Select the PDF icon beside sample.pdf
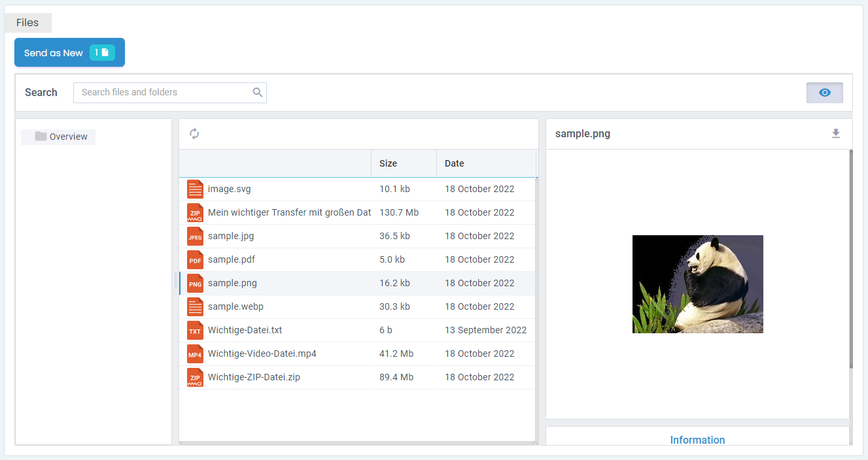This screenshot has height=460, width=868. pos(195,259)
